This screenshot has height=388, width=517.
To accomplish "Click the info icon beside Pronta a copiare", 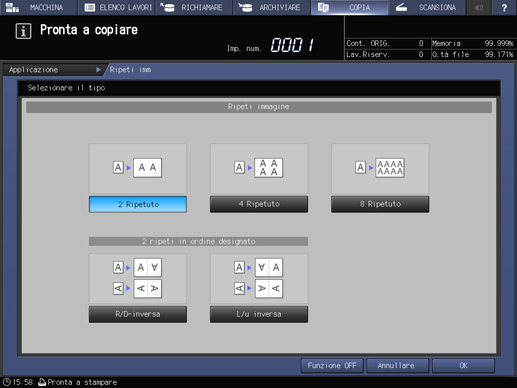I will 23,31.
